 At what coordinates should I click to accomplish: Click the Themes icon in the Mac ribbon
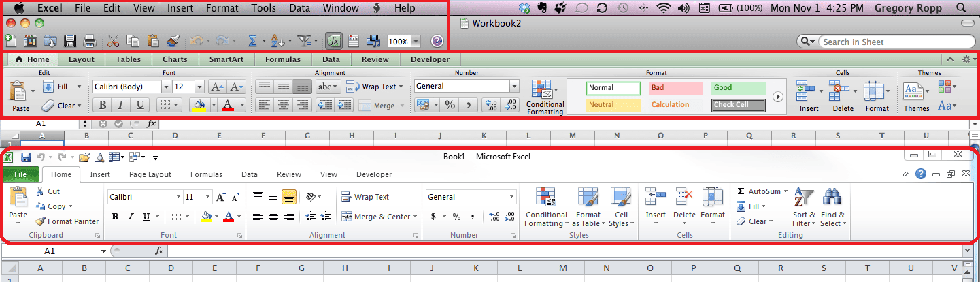[915, 92]
